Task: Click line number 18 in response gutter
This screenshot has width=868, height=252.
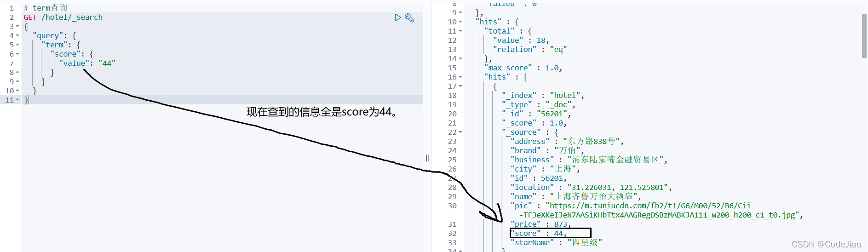Action: pos(452,95)
